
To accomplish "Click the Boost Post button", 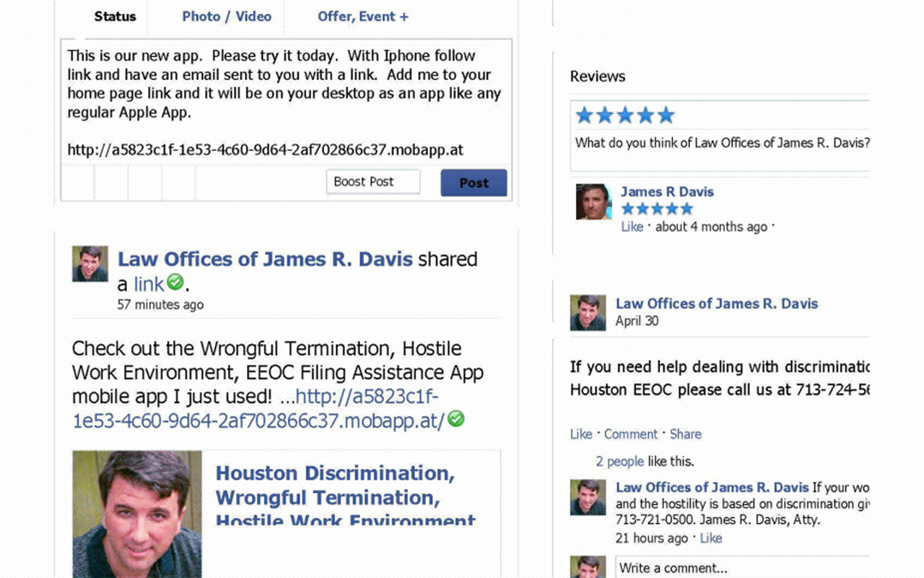I will tap(372, 182).
